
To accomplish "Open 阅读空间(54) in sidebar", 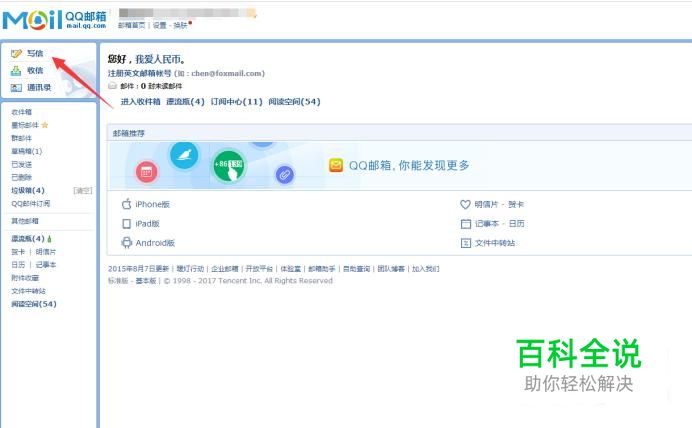I will [x=34, y=304].
